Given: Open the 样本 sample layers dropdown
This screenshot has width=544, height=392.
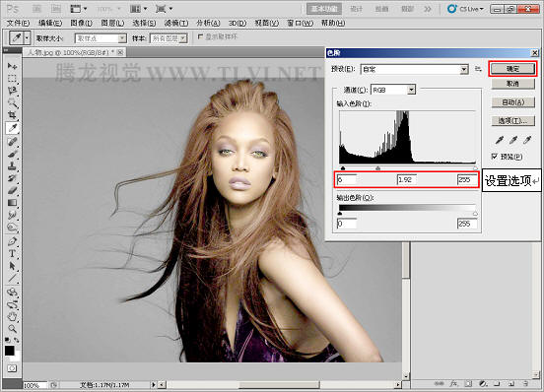Looking at the screenshot, I should (184, 38).
